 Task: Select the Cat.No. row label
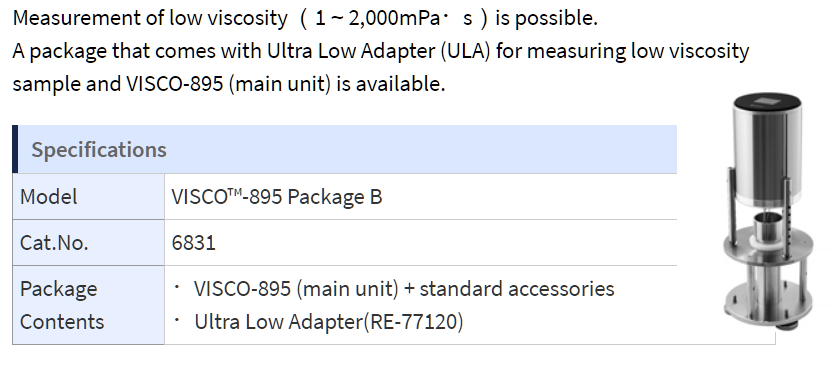(x=54, y=243)
